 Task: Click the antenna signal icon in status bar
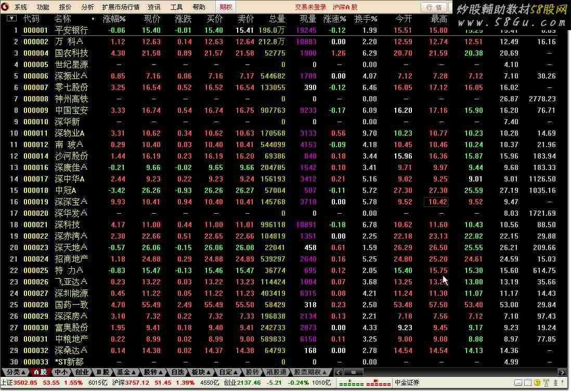click(546, 383)
